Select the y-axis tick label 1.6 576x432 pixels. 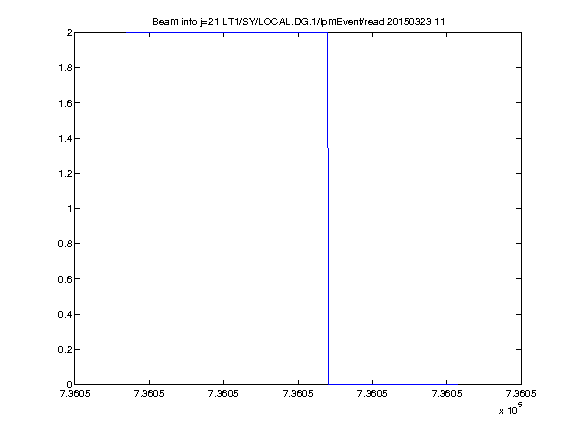[65, 103]
